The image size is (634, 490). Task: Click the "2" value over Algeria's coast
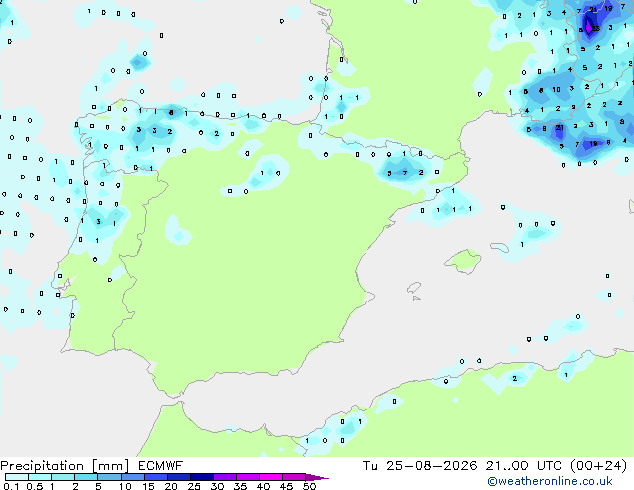(514, 378)
